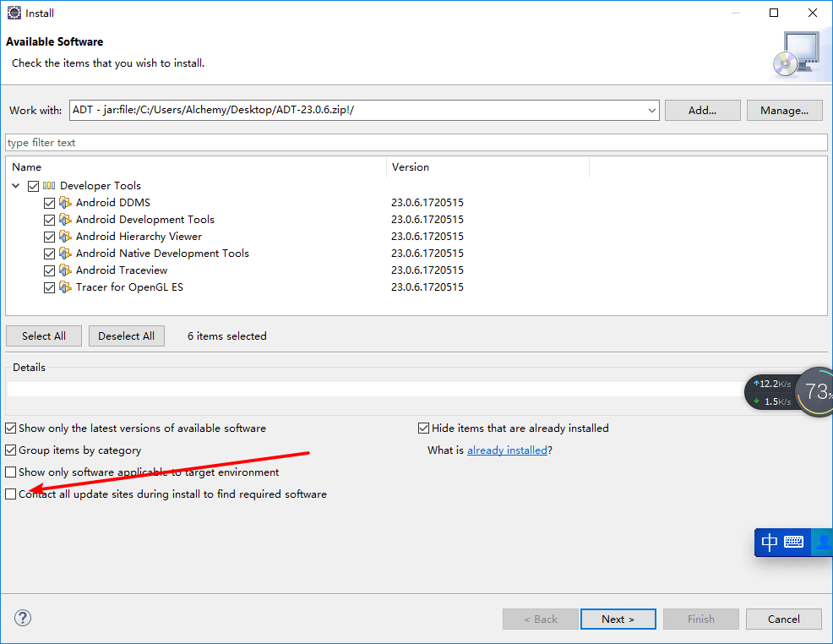Viewport: 833px width, 644px height.
Task: Click the Cancel button
Action: coord(784,619)
